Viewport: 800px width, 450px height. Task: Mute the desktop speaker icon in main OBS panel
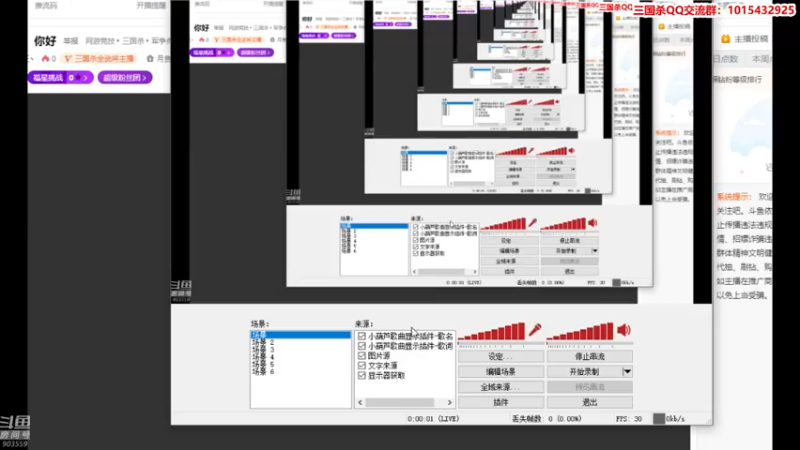tap(624, 330)
